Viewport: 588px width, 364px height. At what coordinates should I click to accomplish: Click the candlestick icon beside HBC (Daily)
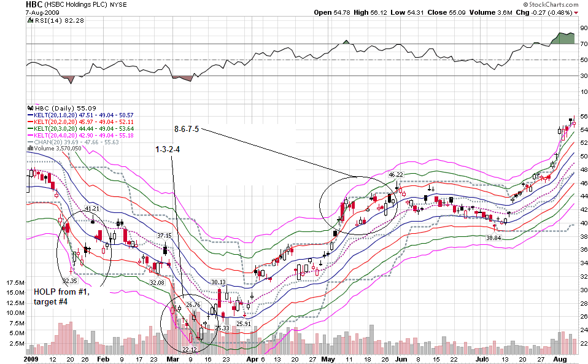30,108
